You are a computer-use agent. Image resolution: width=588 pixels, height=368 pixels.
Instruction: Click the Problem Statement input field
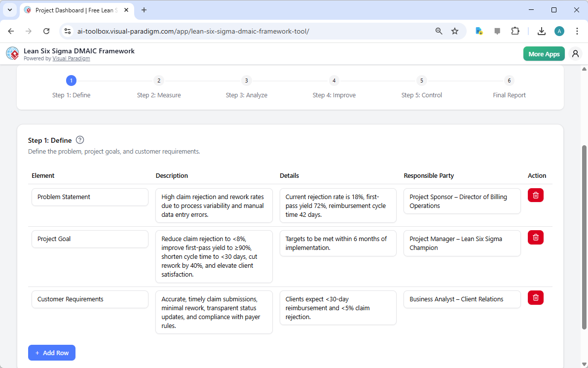tap(90, 197)
